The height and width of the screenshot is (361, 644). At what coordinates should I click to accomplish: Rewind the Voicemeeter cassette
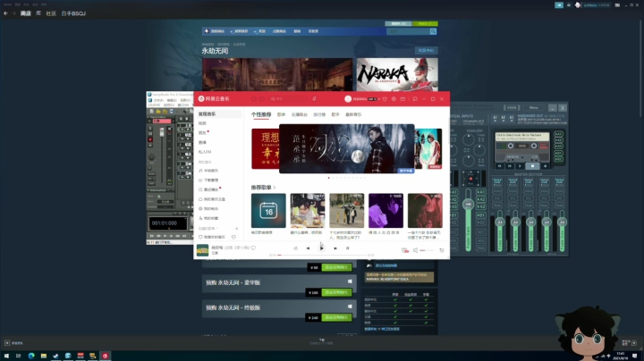(x=499, y=166)
